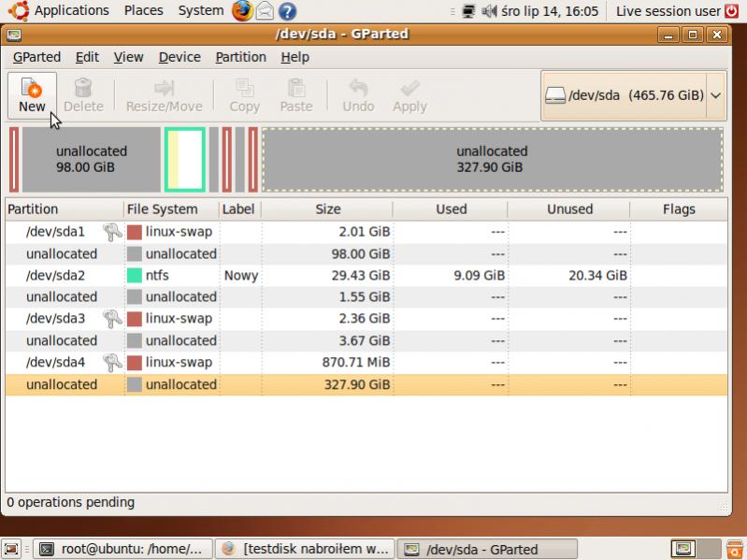
Task: Switch to the root@ubuntu terminal window
Action: [121, 549]
